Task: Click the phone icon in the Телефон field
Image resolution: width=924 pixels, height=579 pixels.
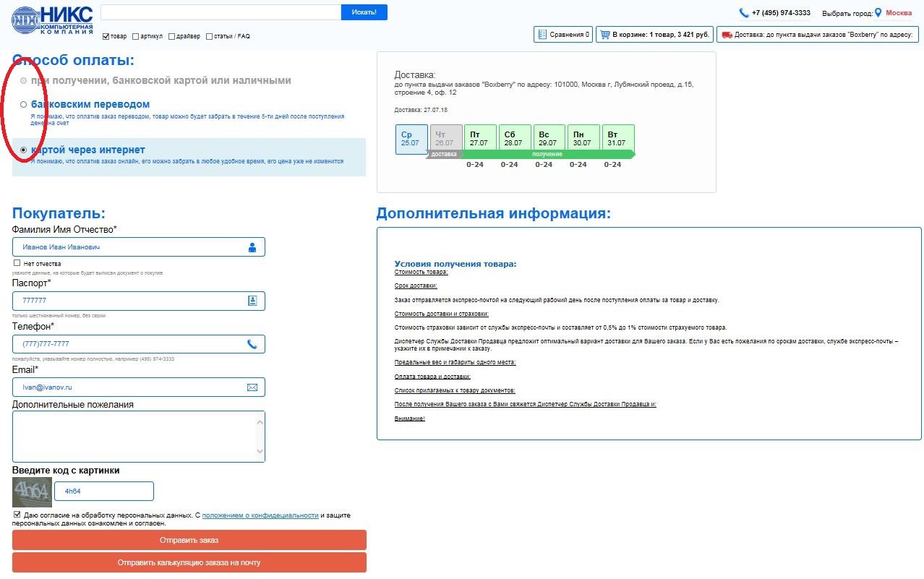Action: point(252,344)
